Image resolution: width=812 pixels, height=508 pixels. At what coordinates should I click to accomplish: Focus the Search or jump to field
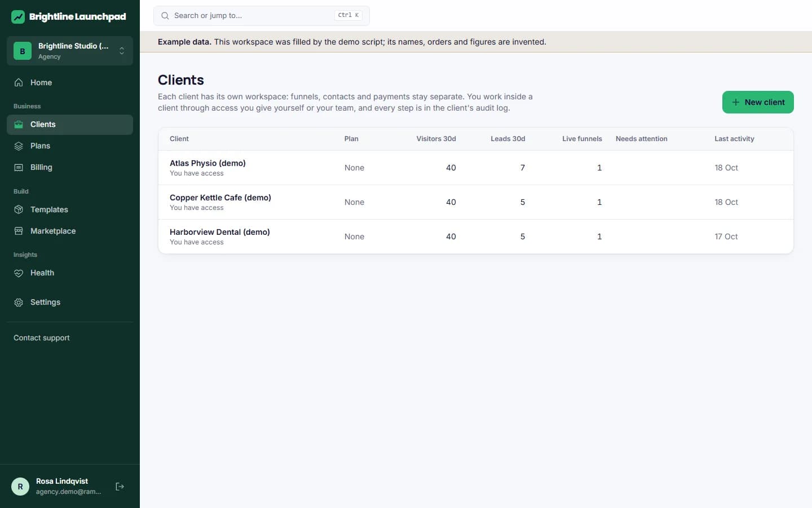262,16
